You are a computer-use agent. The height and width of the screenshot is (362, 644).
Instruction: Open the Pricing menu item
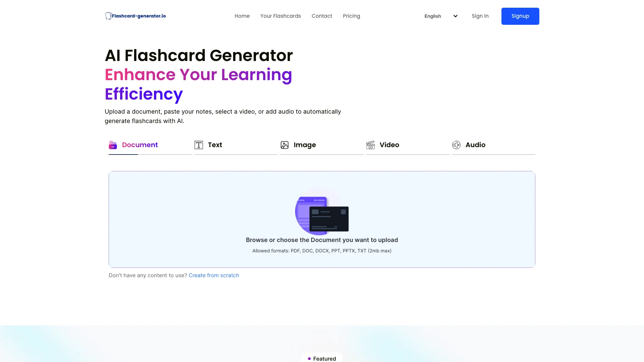(351, 16)
